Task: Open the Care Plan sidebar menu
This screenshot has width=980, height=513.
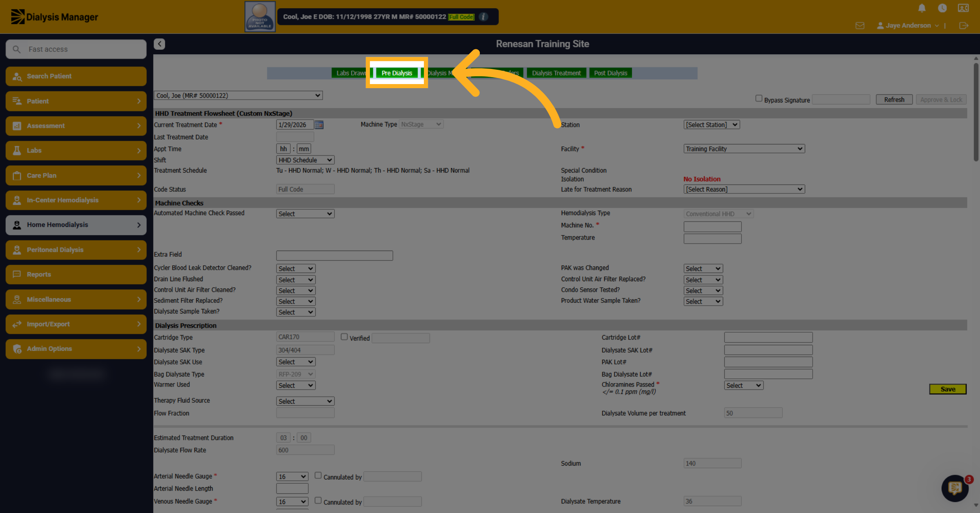Action: [x=76, y=175]
